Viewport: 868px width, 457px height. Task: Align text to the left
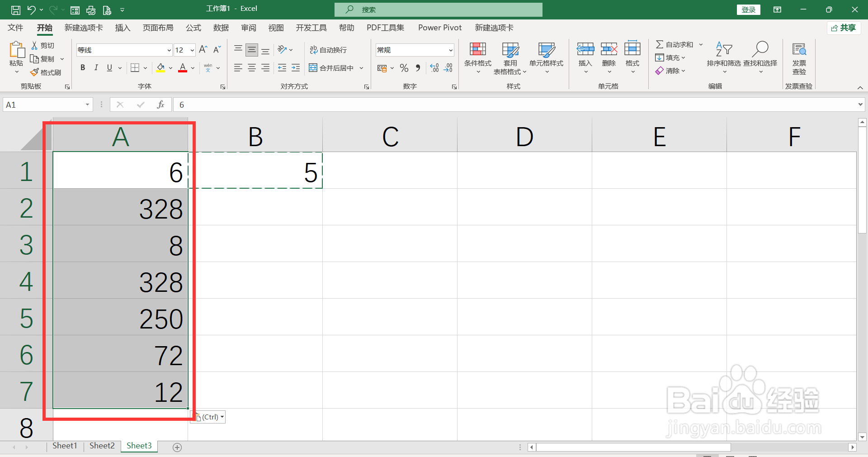click(x=238, y=68)
